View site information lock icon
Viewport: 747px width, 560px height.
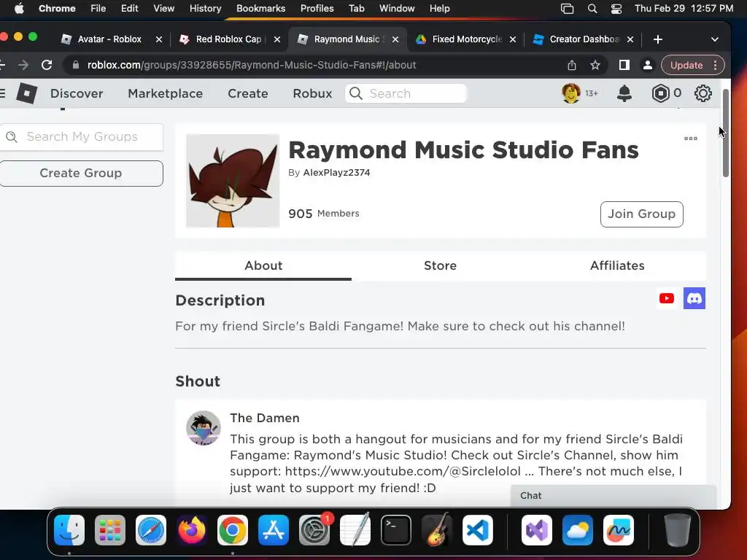(75, 65)
